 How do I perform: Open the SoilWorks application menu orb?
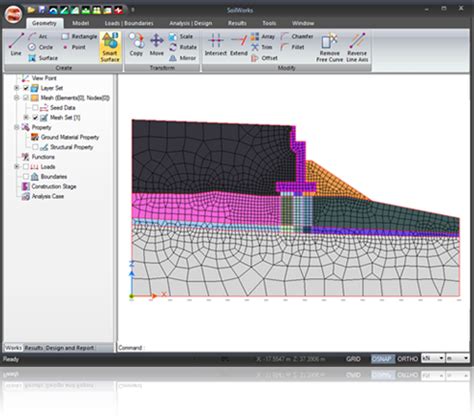13,14
